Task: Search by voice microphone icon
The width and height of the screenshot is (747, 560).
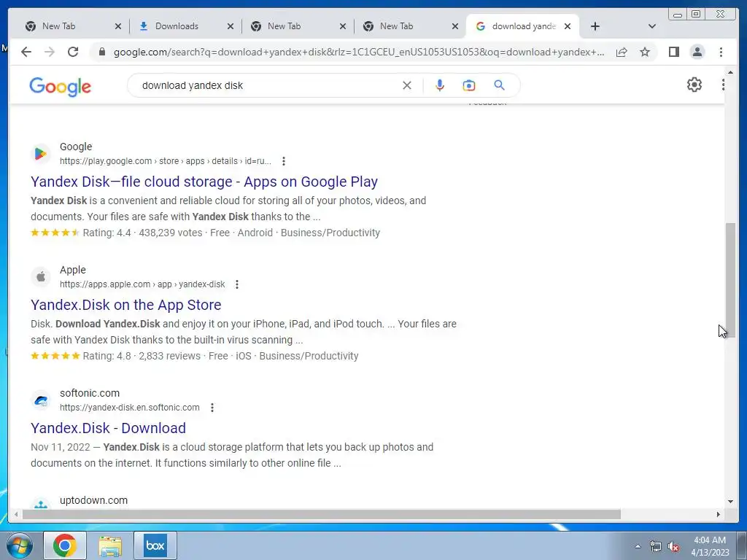Action: (x=440, y=85)
